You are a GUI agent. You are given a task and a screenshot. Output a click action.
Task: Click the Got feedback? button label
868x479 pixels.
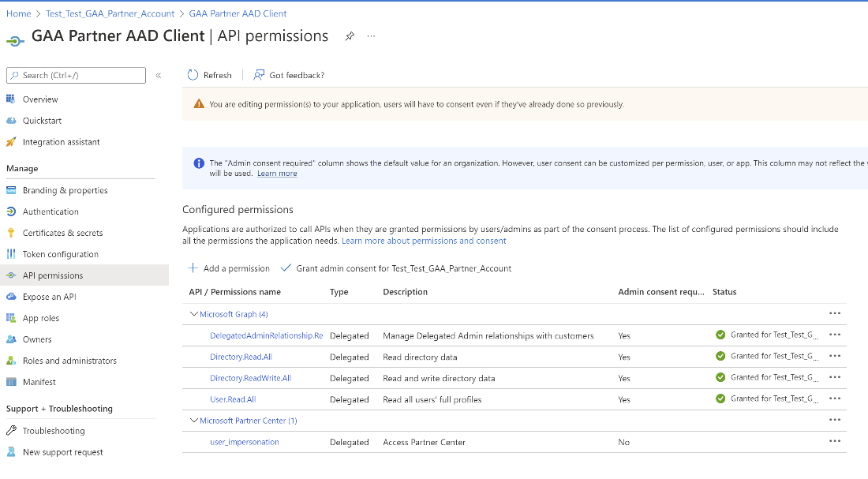(x=297, y=75)
